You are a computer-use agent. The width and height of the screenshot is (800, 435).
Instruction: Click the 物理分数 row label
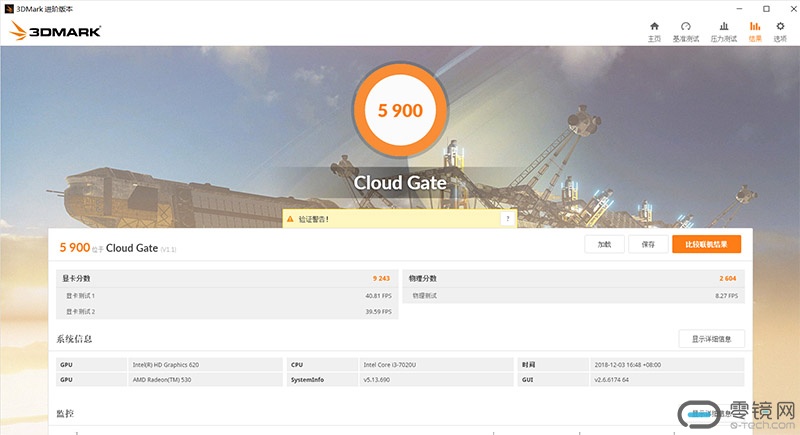(422, 278)
